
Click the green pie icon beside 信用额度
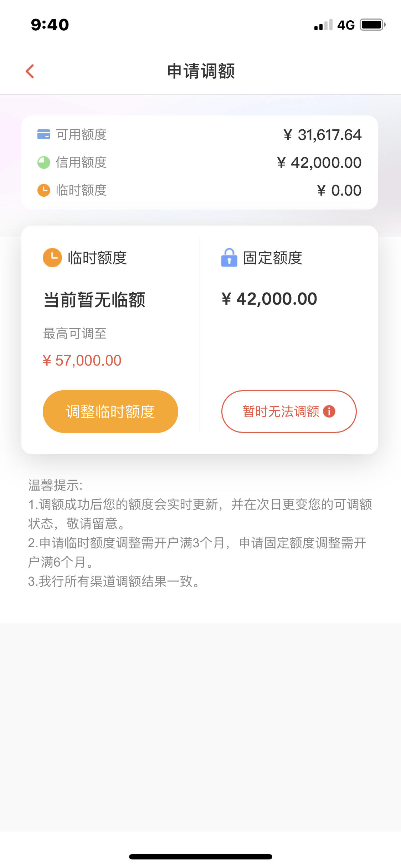[44, 162]
